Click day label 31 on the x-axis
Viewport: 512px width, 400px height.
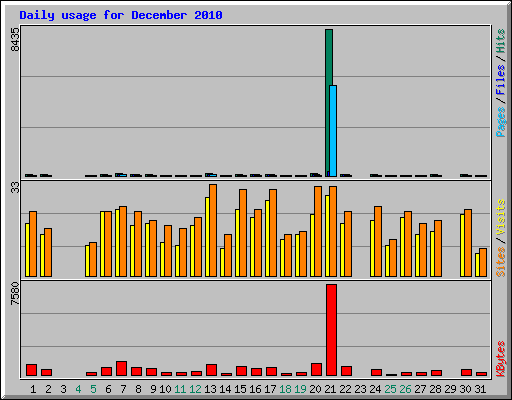point(480,389)
